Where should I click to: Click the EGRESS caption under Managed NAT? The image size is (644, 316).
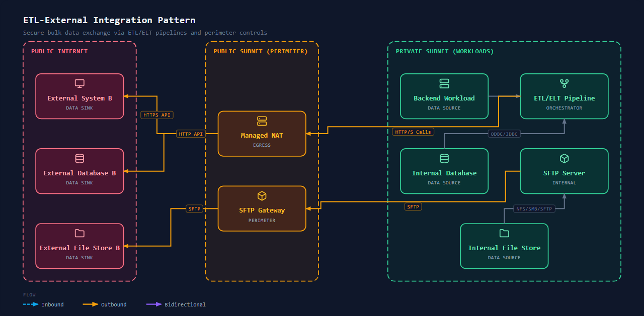262,145
